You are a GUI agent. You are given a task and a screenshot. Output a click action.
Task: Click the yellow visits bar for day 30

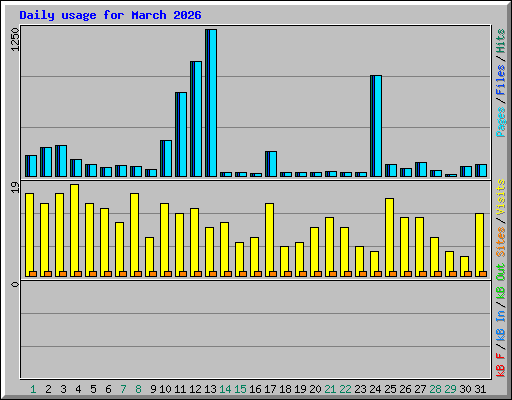[x=464, y=267]
